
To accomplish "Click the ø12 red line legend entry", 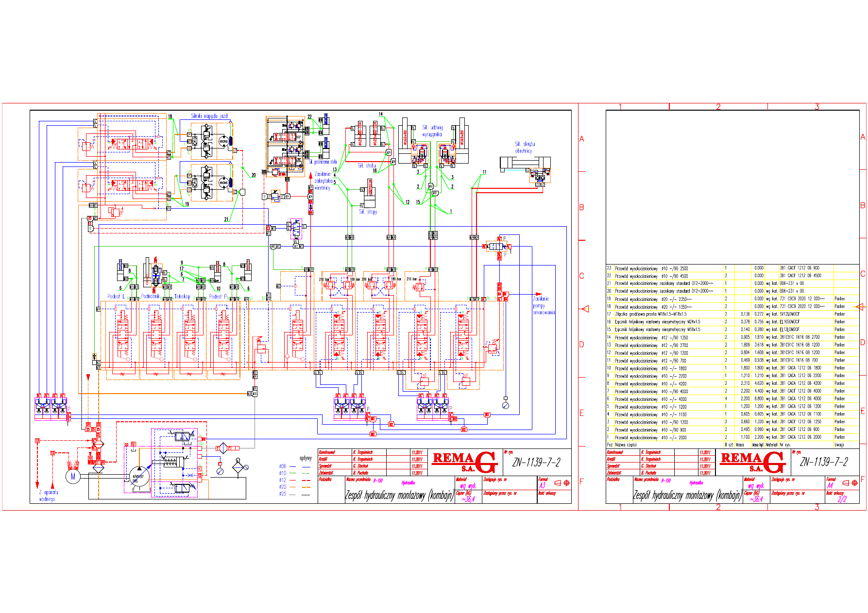I will pyautogui.click(x=295, y=480).
